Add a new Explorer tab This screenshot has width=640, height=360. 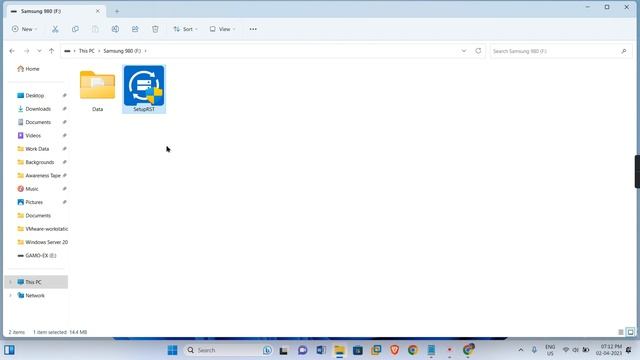pyautogui.click(x=117, y=11)
